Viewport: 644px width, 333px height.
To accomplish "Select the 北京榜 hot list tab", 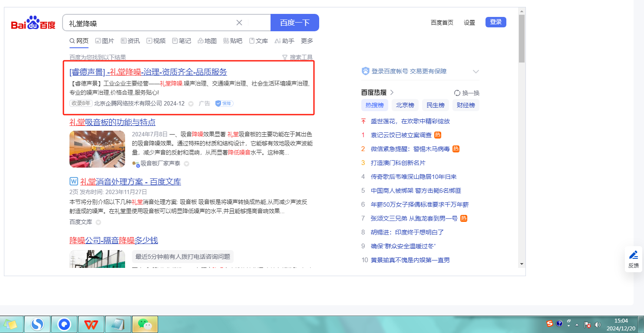I will 405,105.
